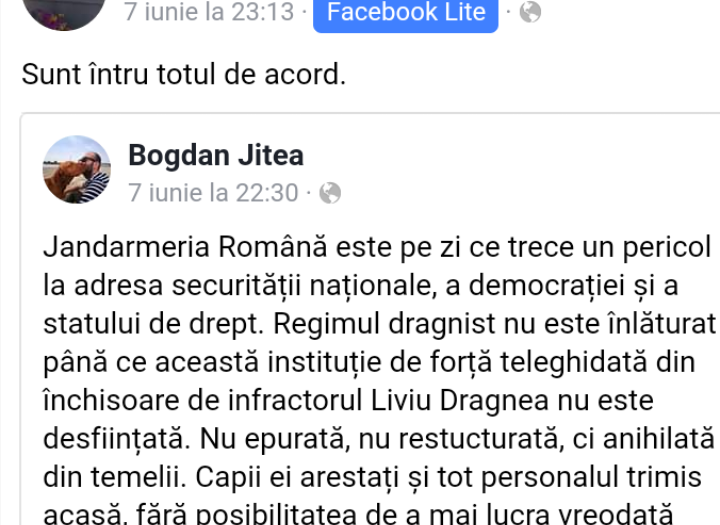
Task: Click the line mentioning 'infractorul Liviu Dragnea'
Action: (x=348, y=401)
